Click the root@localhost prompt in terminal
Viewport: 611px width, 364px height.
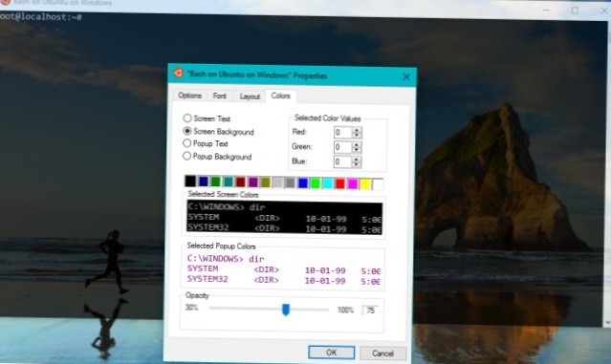pyautogui.click(x=40, y=17)
